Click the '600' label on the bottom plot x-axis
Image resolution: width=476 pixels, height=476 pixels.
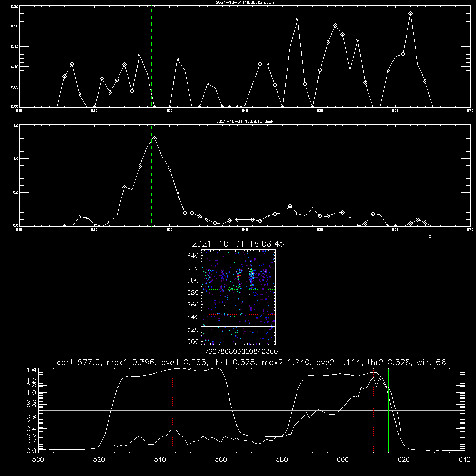click(x=343, y=460)
